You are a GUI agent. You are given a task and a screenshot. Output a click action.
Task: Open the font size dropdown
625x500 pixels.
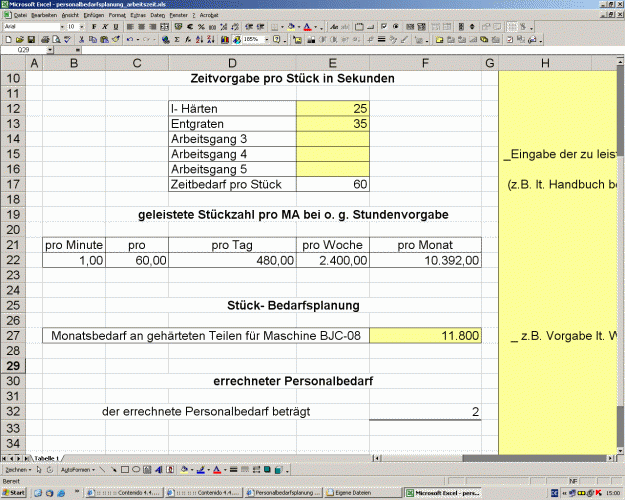click(82, 27)
